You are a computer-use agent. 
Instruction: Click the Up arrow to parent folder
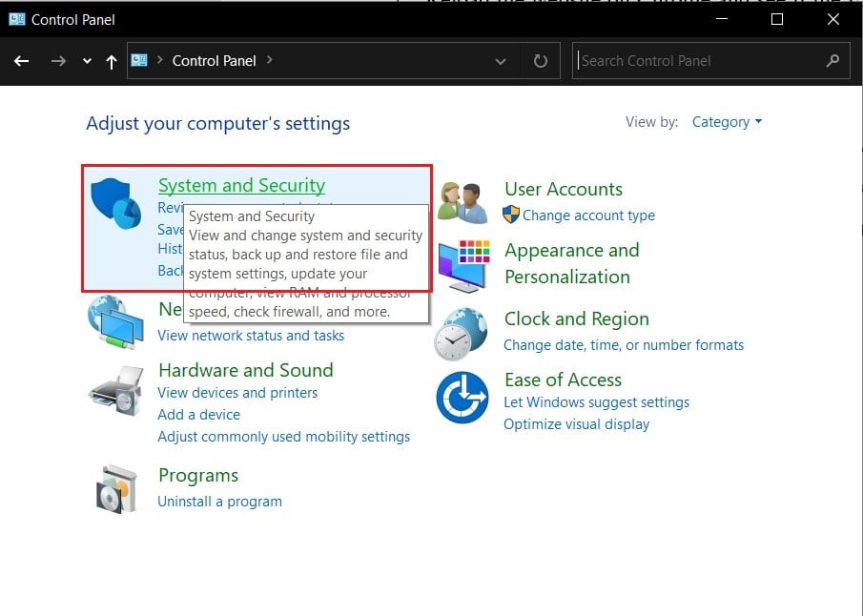112,61
